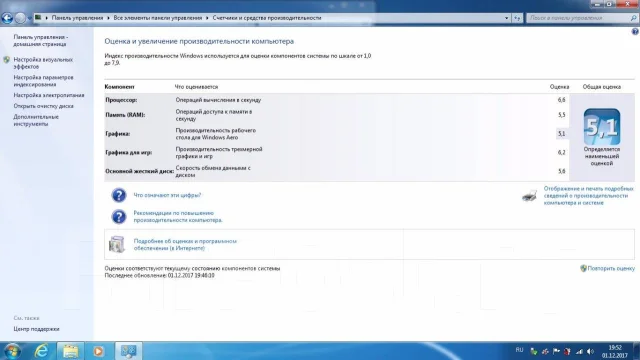This screenshot has height=360, width=640.
Task: Expand the arrow after "Панель управления" breadcrumb
Action: pos(109,18)
